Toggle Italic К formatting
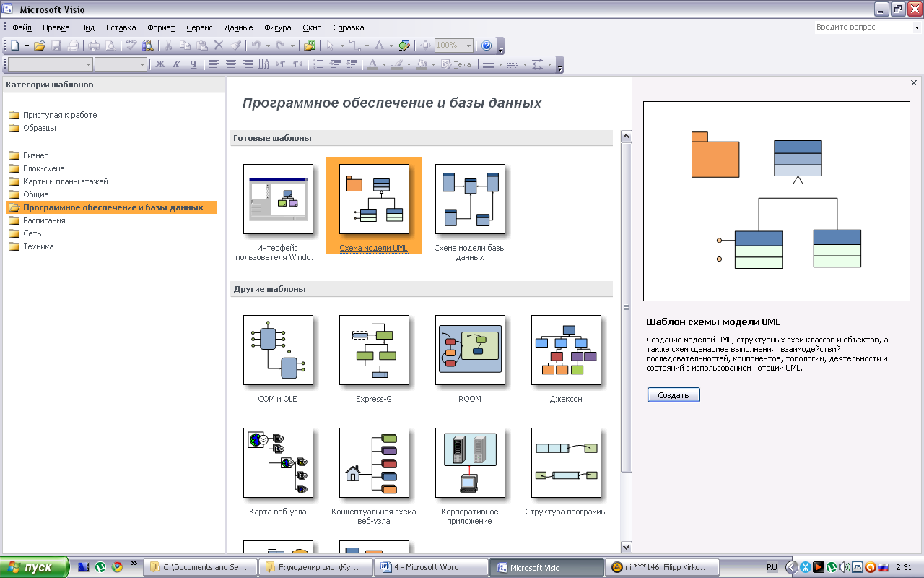Screen dimensions: 924x578 click(176, 64)
